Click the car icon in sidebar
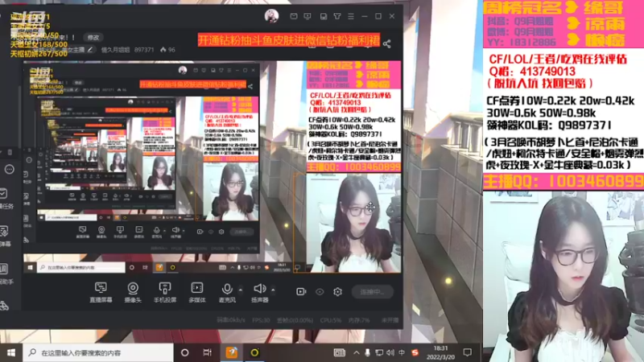The width and height of the screenshot is (644, 362). pyautogui.click(x=4, y=306)
